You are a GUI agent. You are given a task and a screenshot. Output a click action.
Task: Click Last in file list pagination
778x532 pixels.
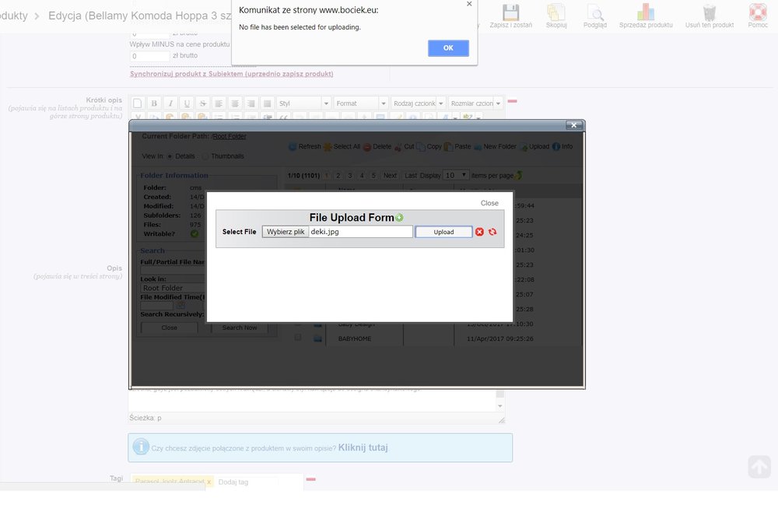[411, 176]
